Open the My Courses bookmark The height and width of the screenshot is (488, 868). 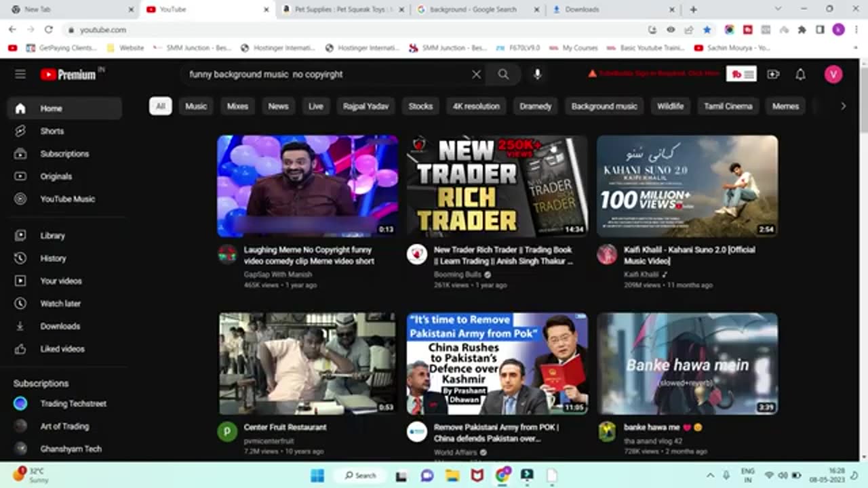pyautogui.click(x=574, y=48)
